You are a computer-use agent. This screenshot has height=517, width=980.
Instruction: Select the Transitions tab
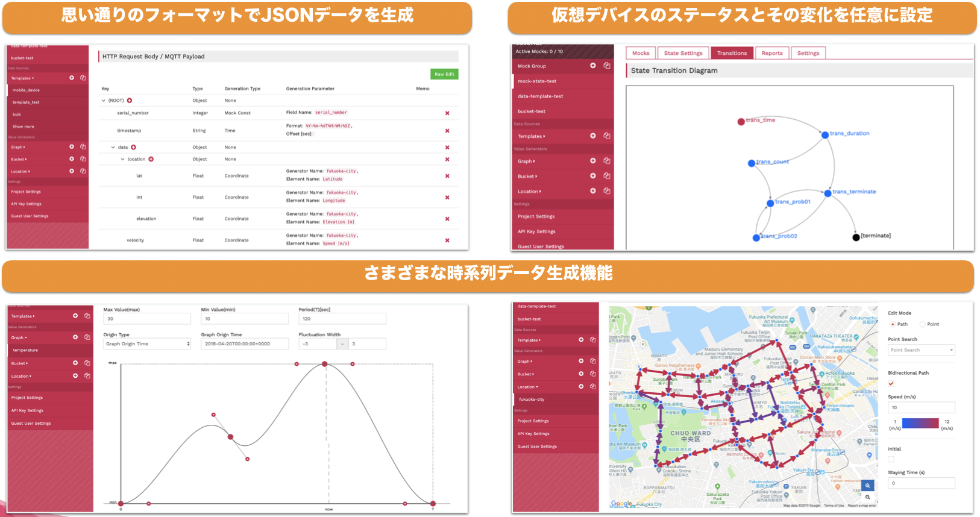pos(732,53)
